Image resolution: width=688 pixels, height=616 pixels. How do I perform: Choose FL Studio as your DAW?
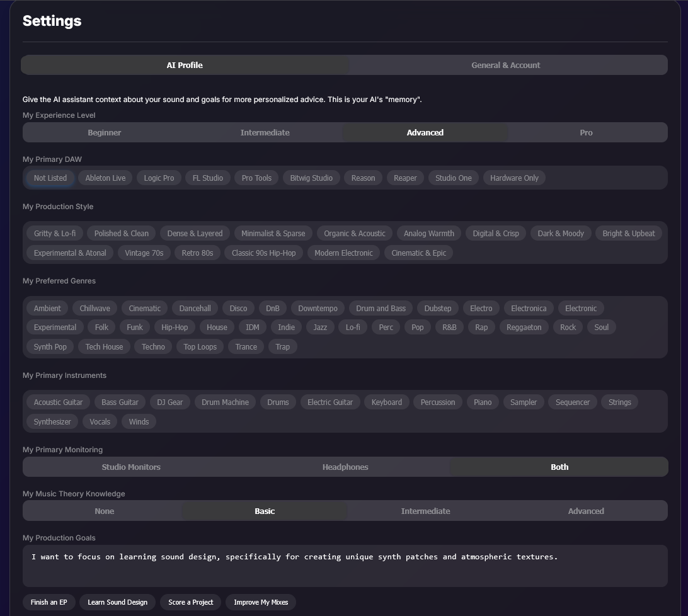click(x=208, y=178)
